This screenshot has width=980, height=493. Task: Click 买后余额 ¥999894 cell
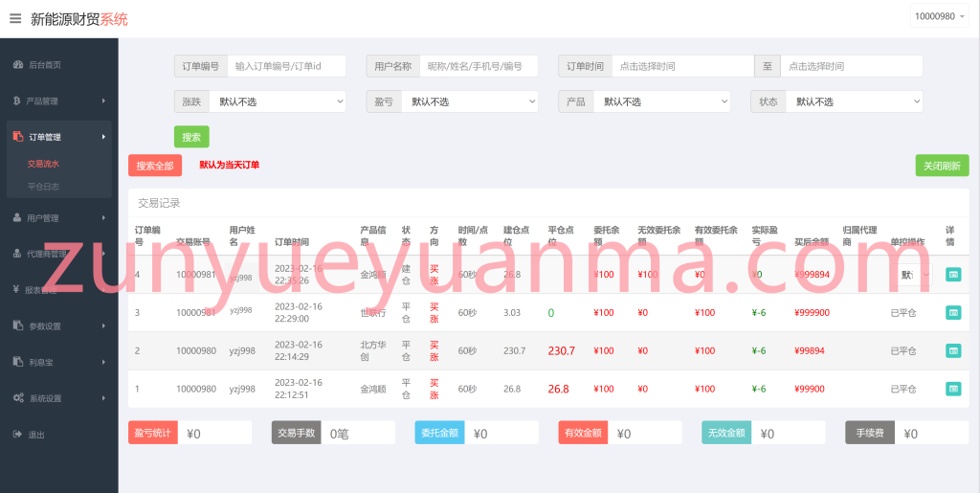point(812,275)
